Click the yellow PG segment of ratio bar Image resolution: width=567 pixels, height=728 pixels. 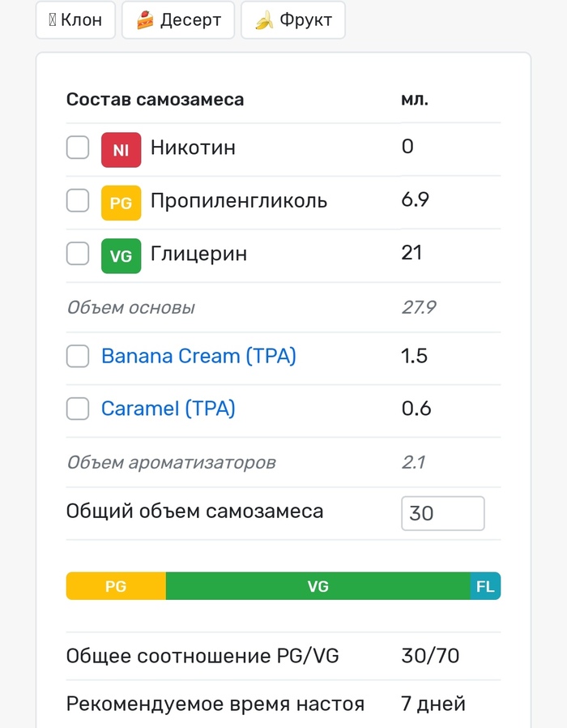pos(116,586)
